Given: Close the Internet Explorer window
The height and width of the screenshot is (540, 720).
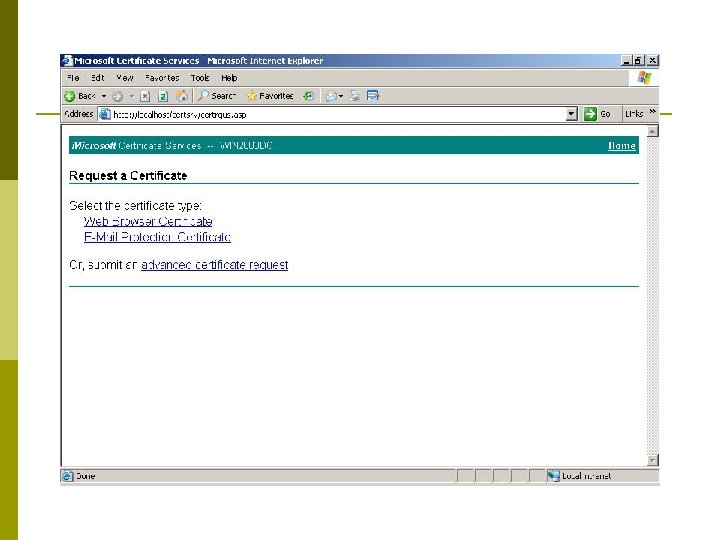Looking at the screenshot, I should 652,60.
